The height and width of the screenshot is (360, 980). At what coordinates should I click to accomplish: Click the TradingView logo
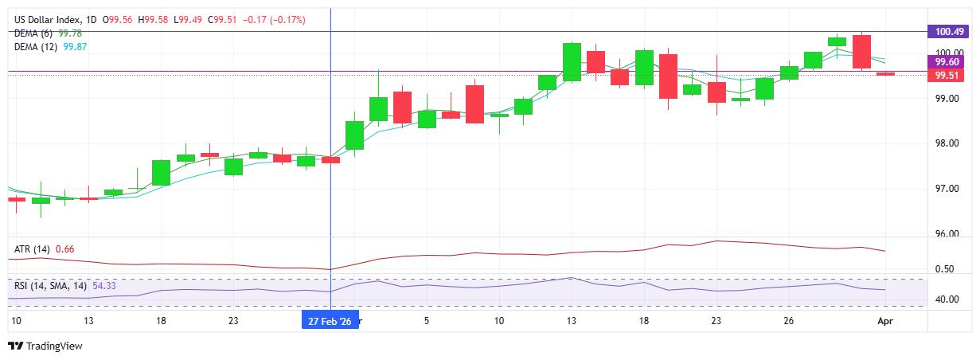45,346
